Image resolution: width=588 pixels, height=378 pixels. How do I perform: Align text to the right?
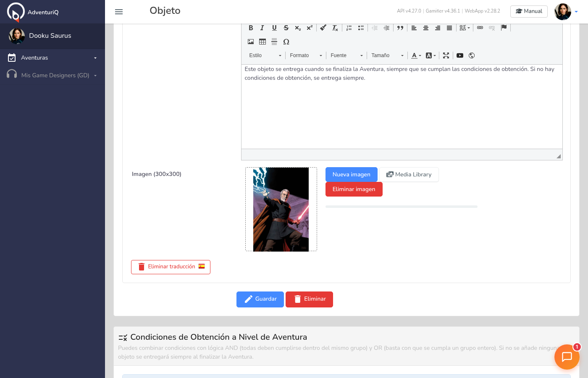pyautogui.click(x=438, y=28)
